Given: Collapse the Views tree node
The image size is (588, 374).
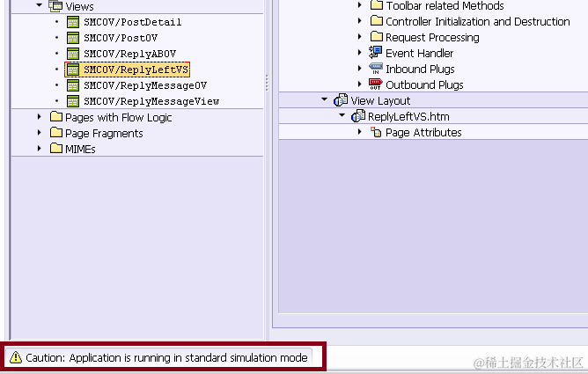Looking at the screenshot, I should click(39, 5).
